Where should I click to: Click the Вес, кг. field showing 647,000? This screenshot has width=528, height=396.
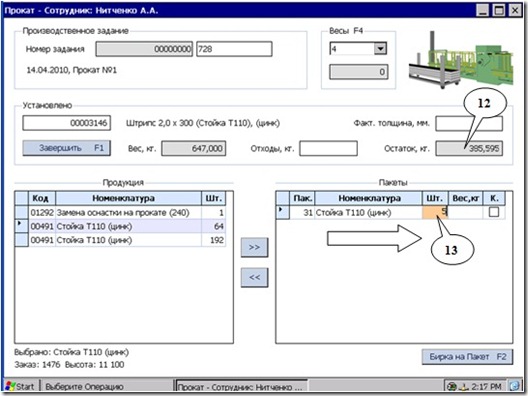click(x=194, y=148)
